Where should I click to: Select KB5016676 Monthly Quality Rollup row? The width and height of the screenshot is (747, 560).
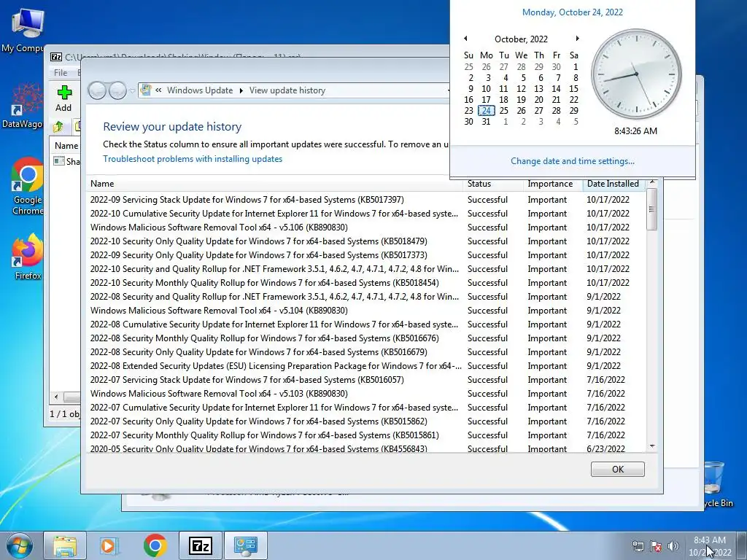tap(365, 338)
